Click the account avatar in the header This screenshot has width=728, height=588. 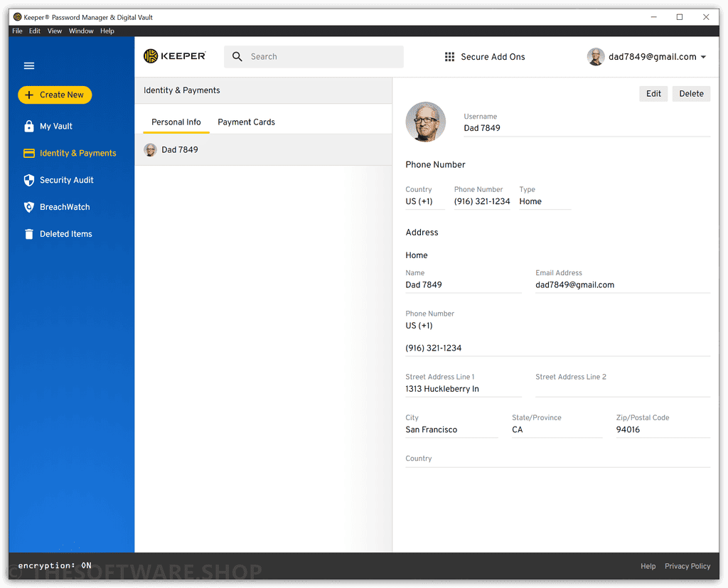596,57
